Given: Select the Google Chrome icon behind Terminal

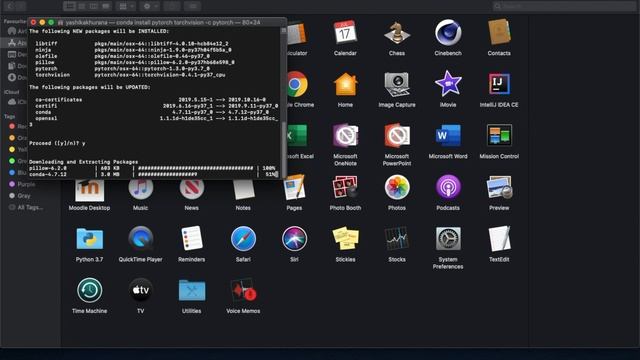Looking at the screenshot, I should [x=297, y=84].
